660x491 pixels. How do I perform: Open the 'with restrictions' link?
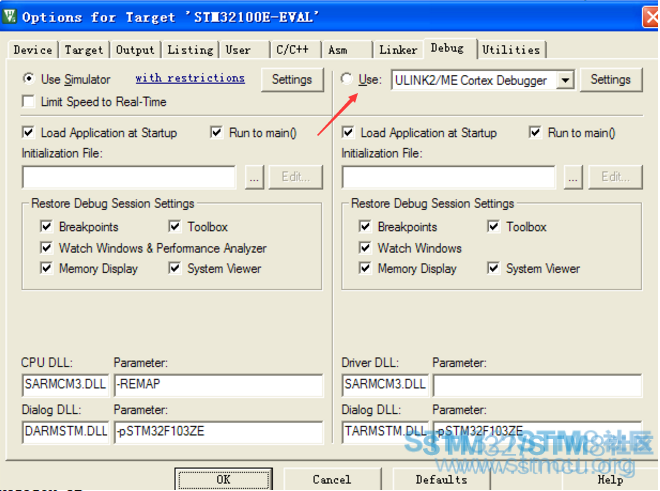tap(190, 78)
